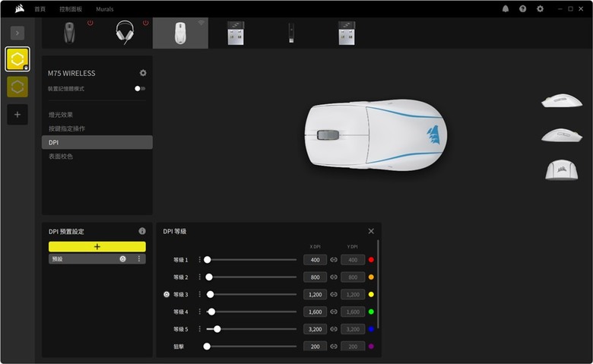Image resolution: width=593 pixels, height=364 pixels.
Task: Go to the 控制面板 tab
Action: point(71,9)
